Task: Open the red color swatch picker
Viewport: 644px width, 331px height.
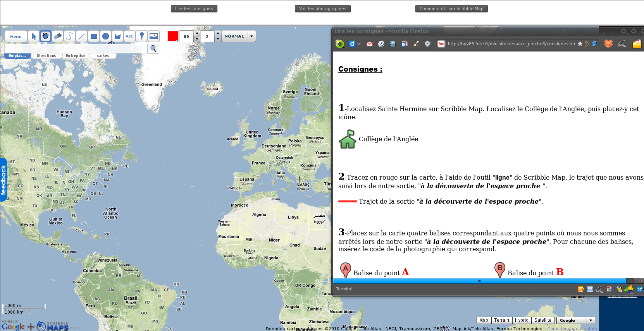Action: pyautogui.click(x=173, y=36)
